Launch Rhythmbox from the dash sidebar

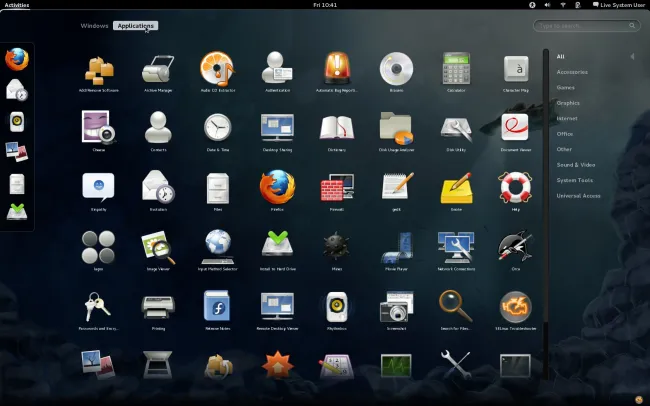point(17,122)
